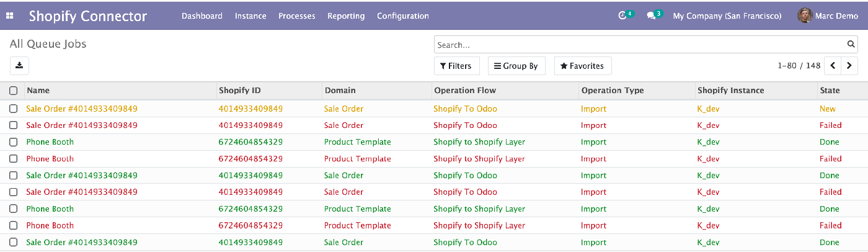The width and height of the screenshot is (868, 252).
Task: Click the yellow Sale Order domain cell
Action: tap(344, 109)
